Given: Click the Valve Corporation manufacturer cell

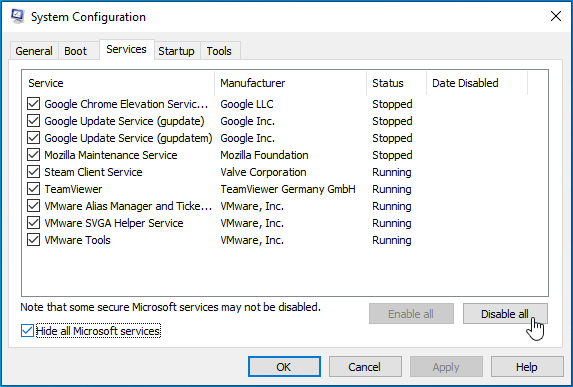Looking at the screenshot, I should click(263, 172).
